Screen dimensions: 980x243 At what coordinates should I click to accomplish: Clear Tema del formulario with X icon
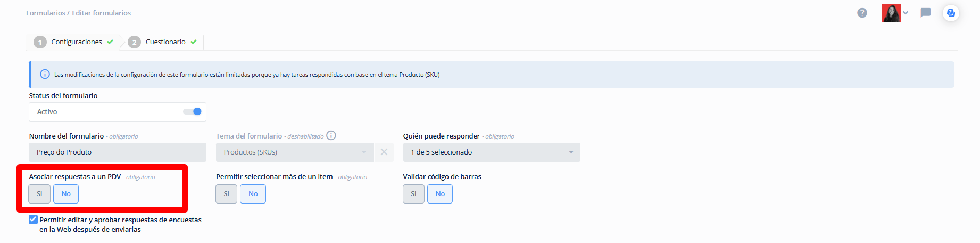(384, 152)
